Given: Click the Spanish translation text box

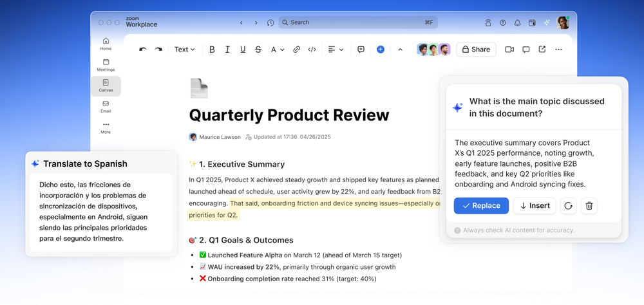Looking at the screenshot, I should (101, 212).
